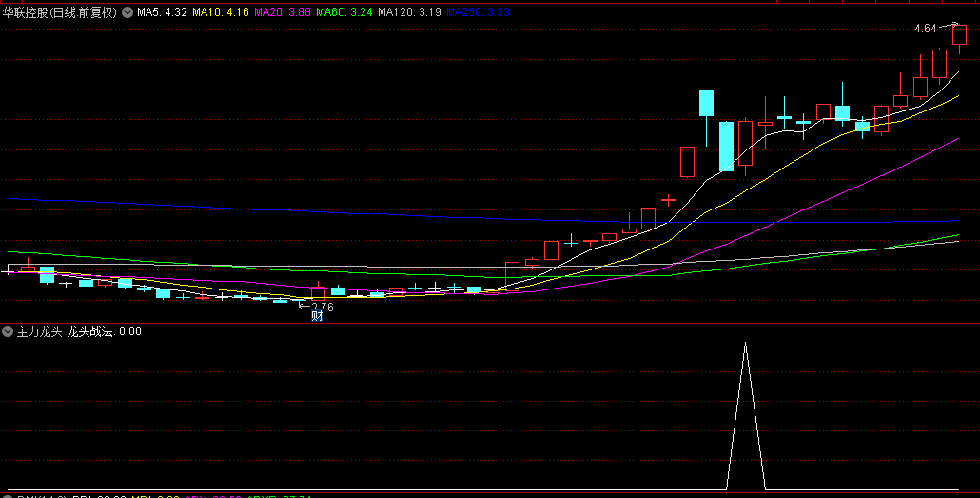Select the MA10: 4.16 label
980x498 pixels.
(x=221, y=12)
